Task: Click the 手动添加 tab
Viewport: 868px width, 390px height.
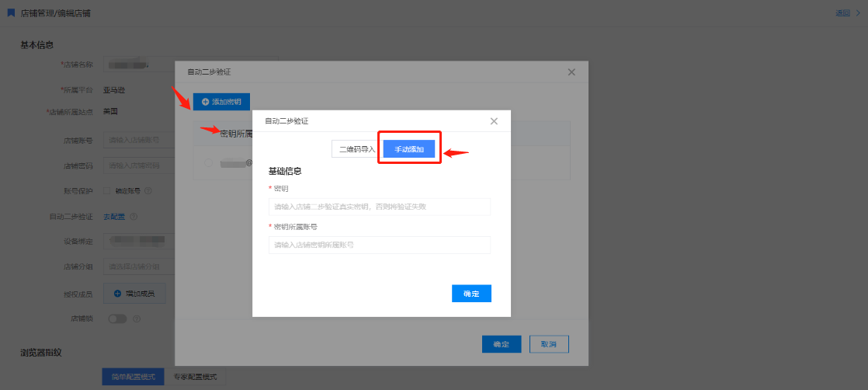Action: pos(409,149)
